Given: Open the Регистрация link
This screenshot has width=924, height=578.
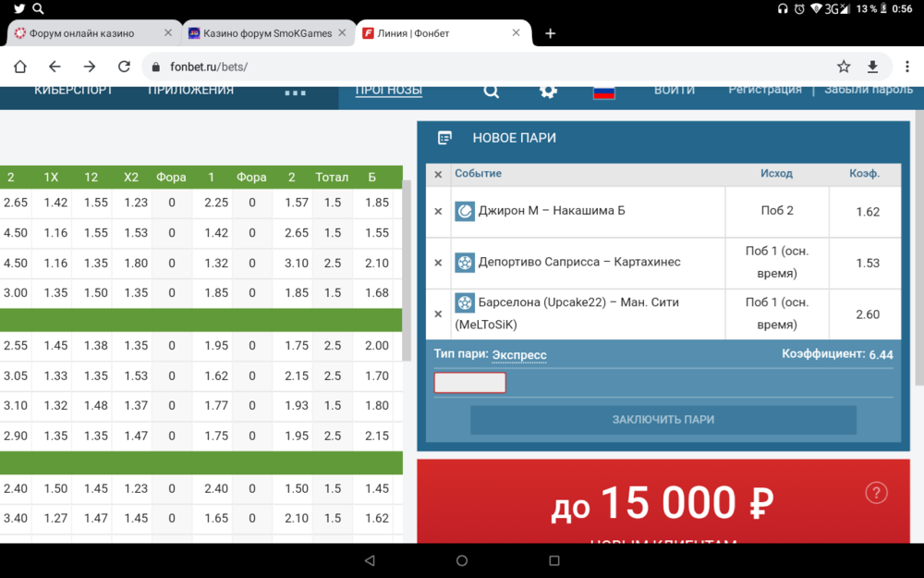Looking at the screenshot, I should (765, 90).
